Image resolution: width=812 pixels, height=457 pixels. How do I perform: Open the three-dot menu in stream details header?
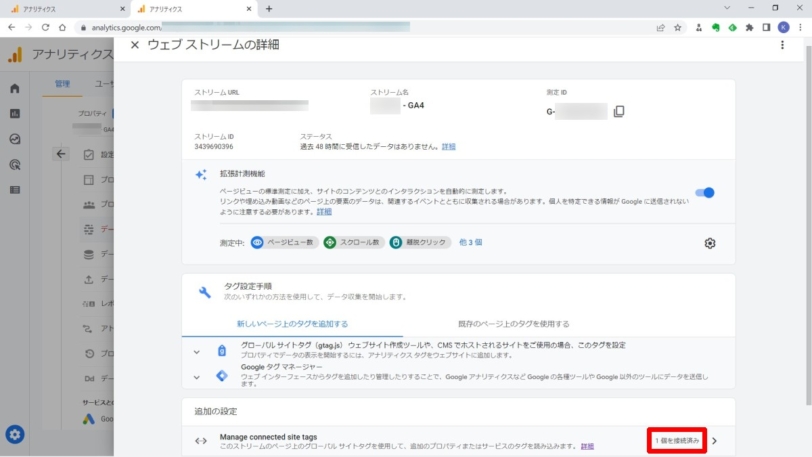pyautogui.click(x=782, y=45)
